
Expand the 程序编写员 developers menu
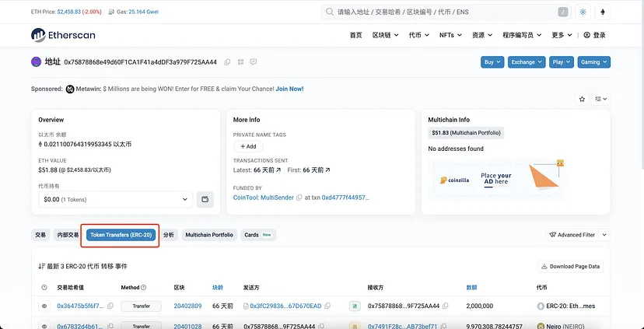coord(522,35)
